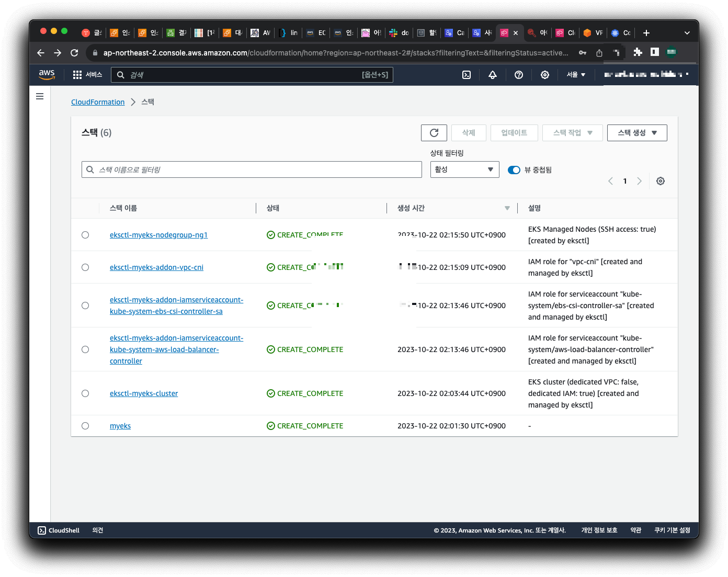Open 약관 terms link in footer

click(x=636, y=530)
